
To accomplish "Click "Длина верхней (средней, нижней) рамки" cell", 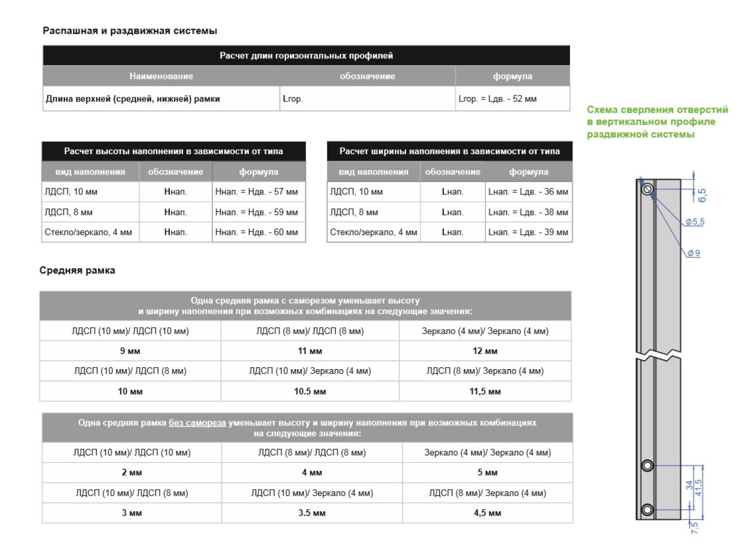I will point(133,99).
